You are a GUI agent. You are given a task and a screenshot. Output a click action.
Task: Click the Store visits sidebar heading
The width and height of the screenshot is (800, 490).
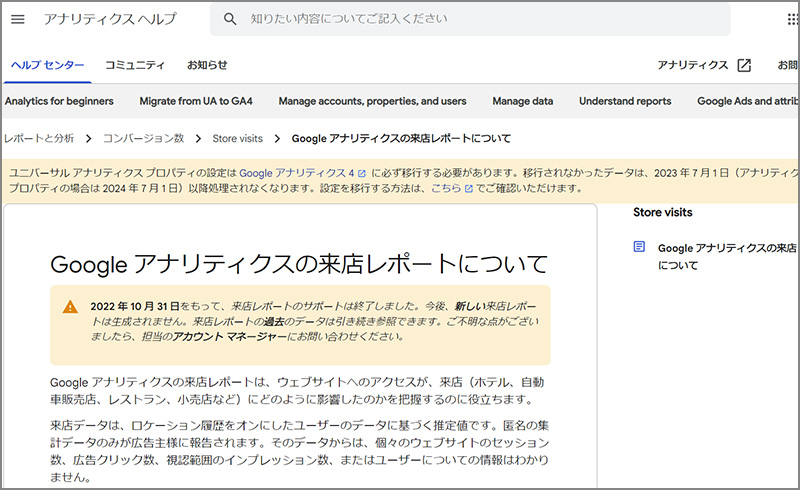tap(663, 212)
